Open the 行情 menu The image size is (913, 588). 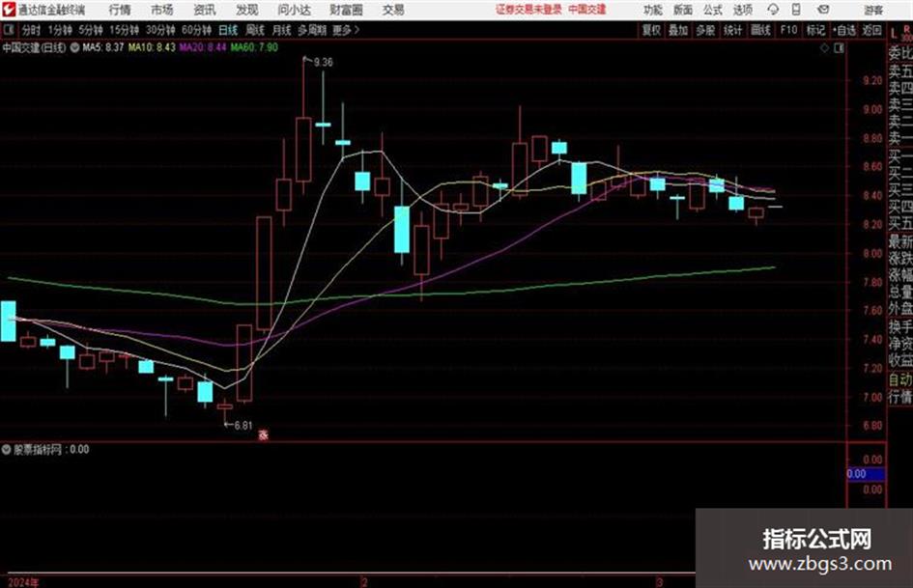[x=120, y=10]
